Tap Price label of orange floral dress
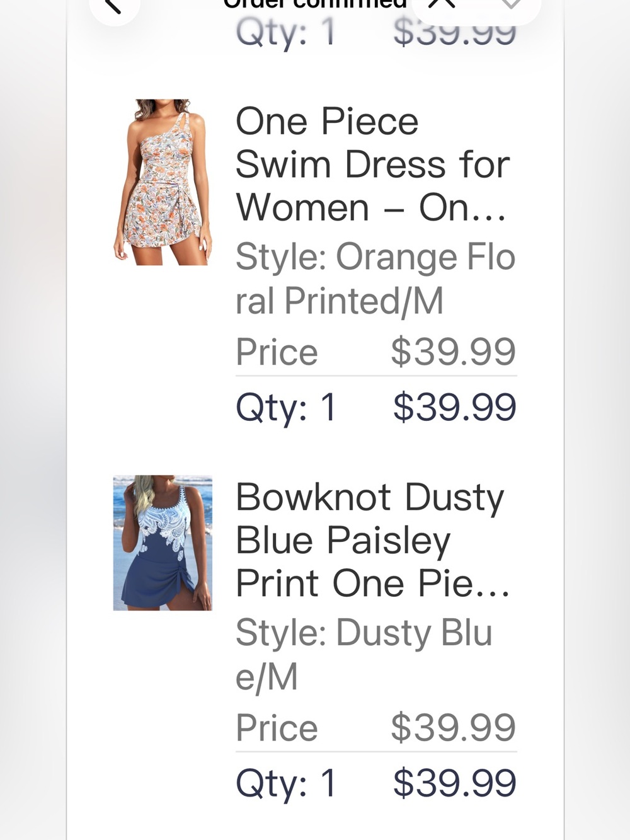This screenshot has width=630, height=840. (277, 352)
